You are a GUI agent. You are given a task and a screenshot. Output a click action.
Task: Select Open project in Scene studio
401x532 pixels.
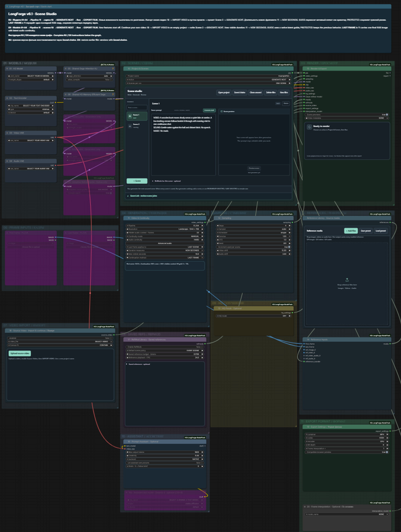tap(224, 93)
